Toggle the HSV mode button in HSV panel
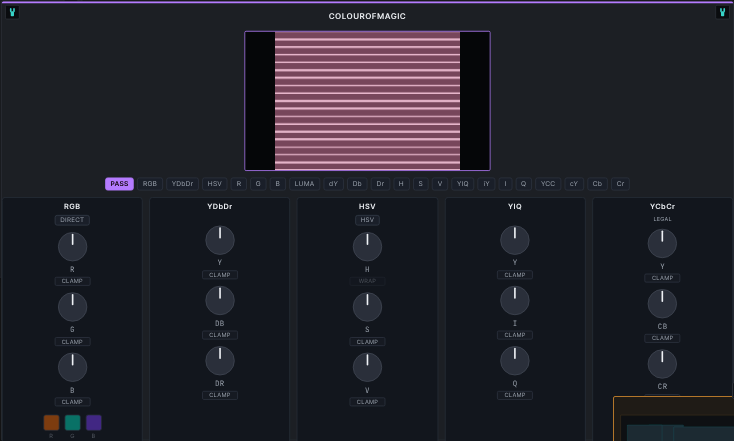Viewport: 734px width, 441px height. click(x=367, y=220)
